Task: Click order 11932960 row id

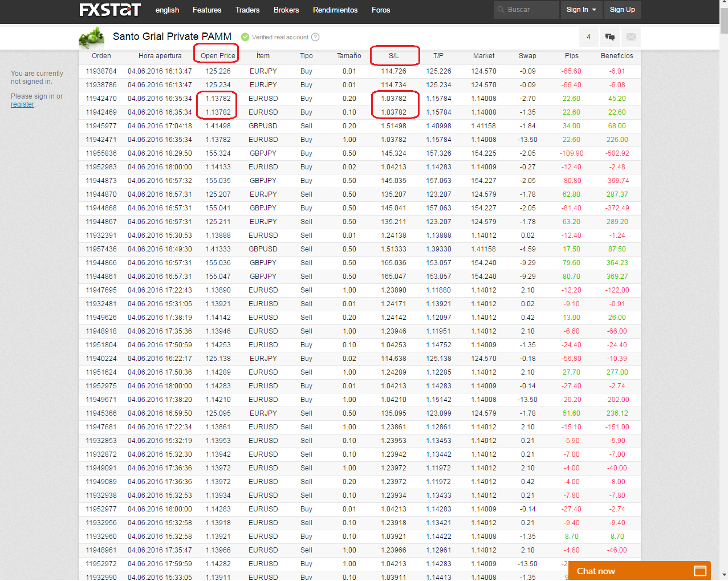Action: [x=101, y=537]
